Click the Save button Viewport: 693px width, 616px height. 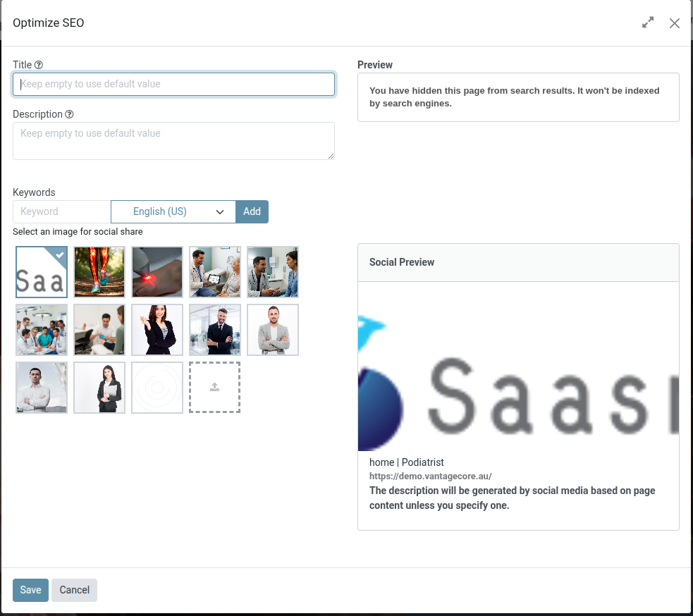pos(30,590)
